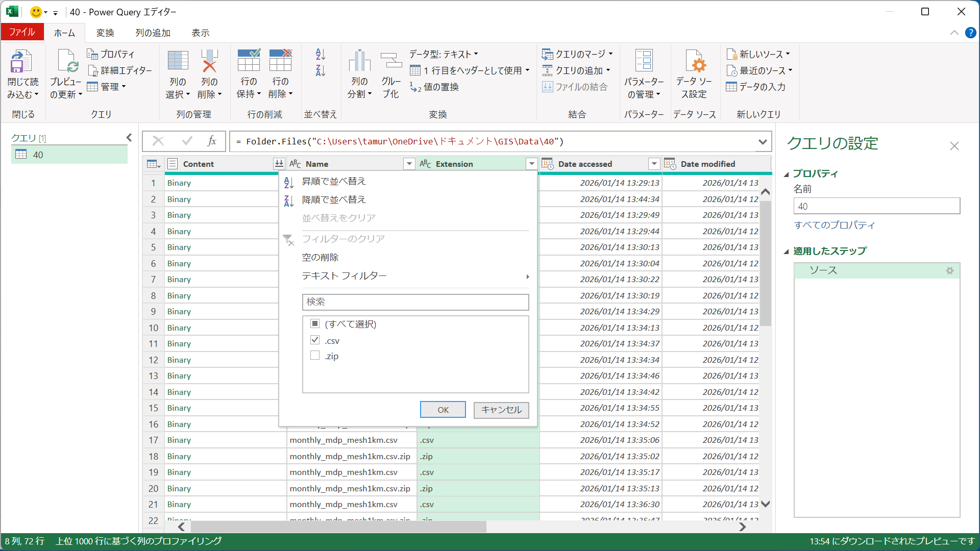Click the Combine Files icon in Content header

coord(279,164)
